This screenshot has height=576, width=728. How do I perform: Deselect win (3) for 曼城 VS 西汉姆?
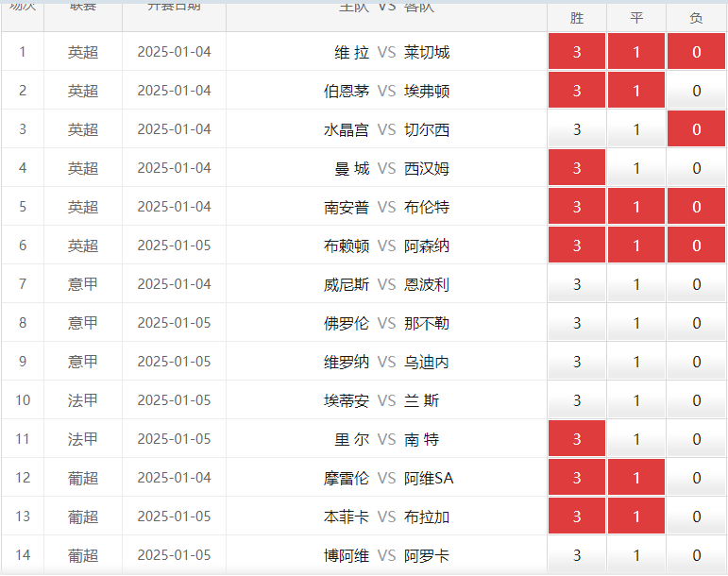point(577,167)
